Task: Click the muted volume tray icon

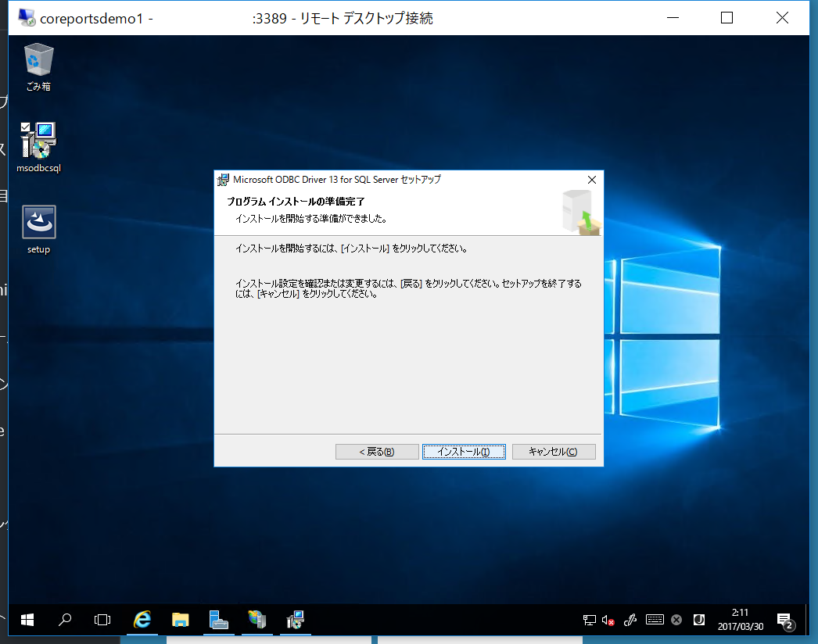Action: click(x=608, y=620)
